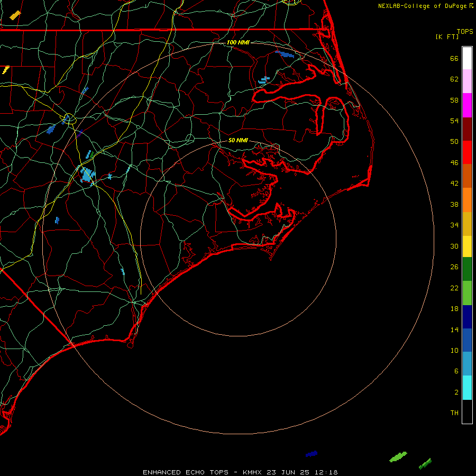The image size is (476, 476).
Task: Click the 100 NMI range ring label
Action: [x=238, y=42]
